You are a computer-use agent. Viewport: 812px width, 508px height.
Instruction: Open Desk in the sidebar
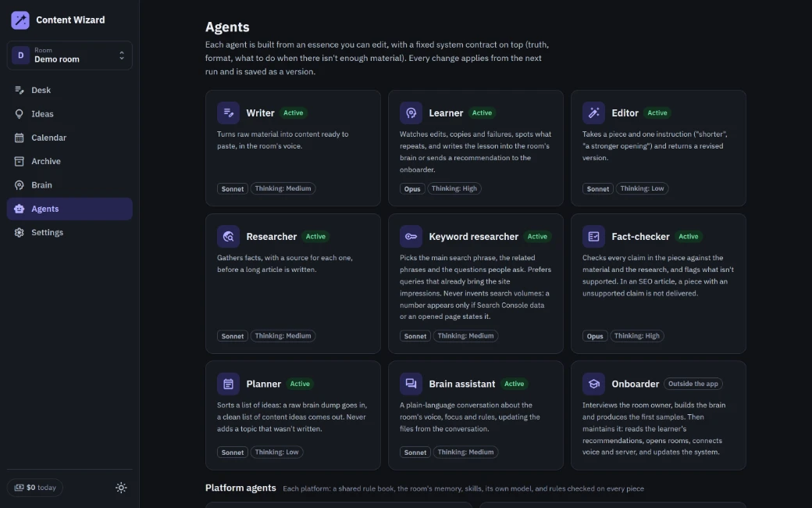click(69, 90)
